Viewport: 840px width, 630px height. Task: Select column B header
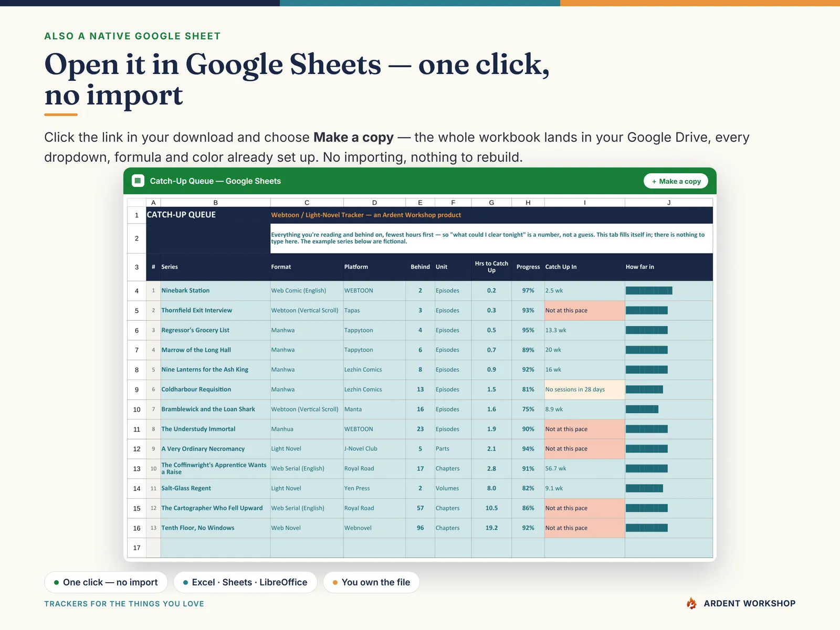click(x=215, y=203)
